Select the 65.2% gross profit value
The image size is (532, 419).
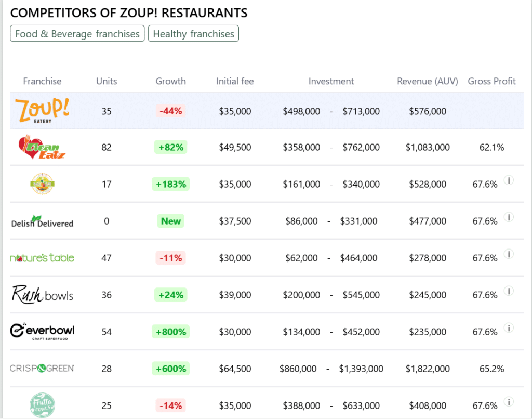click(491, 369)
